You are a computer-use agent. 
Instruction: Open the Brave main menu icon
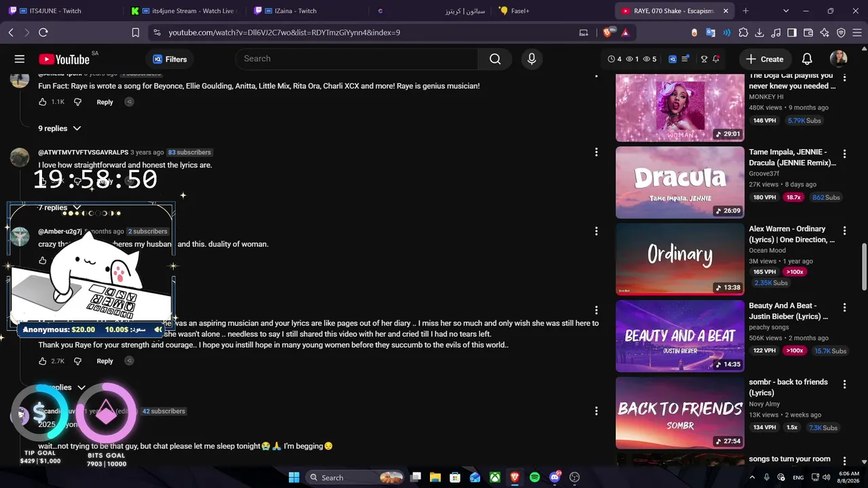[856, 32]
